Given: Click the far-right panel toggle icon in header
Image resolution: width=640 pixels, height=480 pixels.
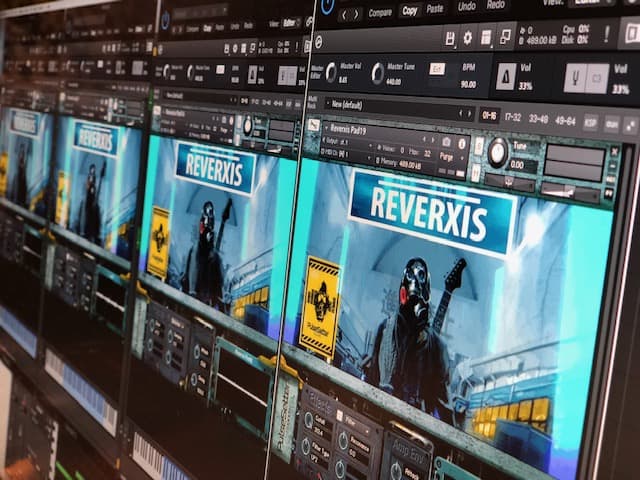Looking at the screenshot, I should (x=632, y=33).
